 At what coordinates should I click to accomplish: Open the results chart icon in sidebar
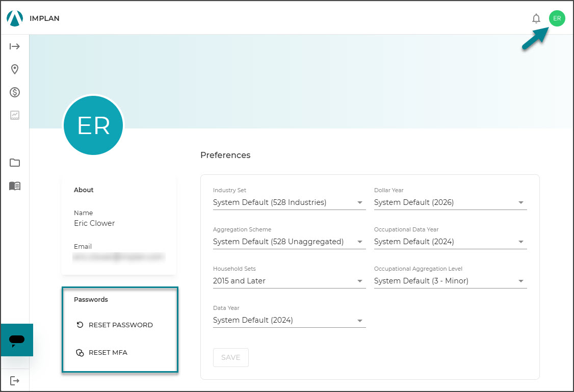15,115
